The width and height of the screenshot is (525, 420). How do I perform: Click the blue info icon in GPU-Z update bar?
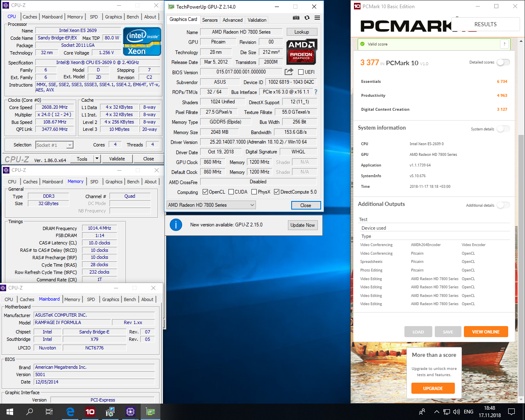(176, 225)
